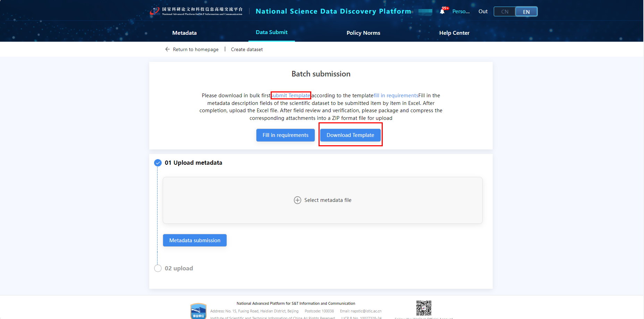Click the plus circle upload icon
Screen dimensions: 644x319
[x=297, y=200]
